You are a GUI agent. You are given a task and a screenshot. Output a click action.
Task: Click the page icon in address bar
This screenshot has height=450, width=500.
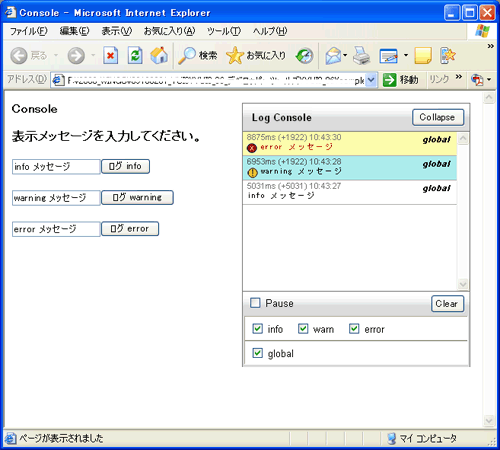(59, 80)
